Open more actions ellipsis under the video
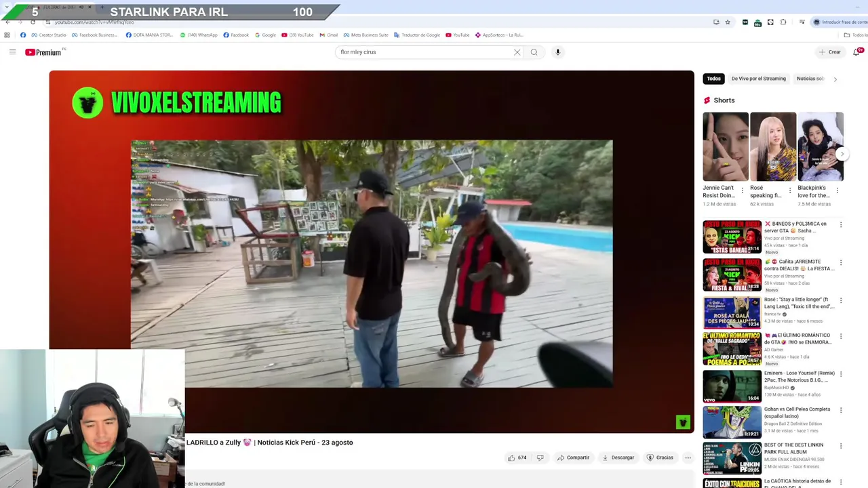This screenshot has height=488, width=868. 688,457
